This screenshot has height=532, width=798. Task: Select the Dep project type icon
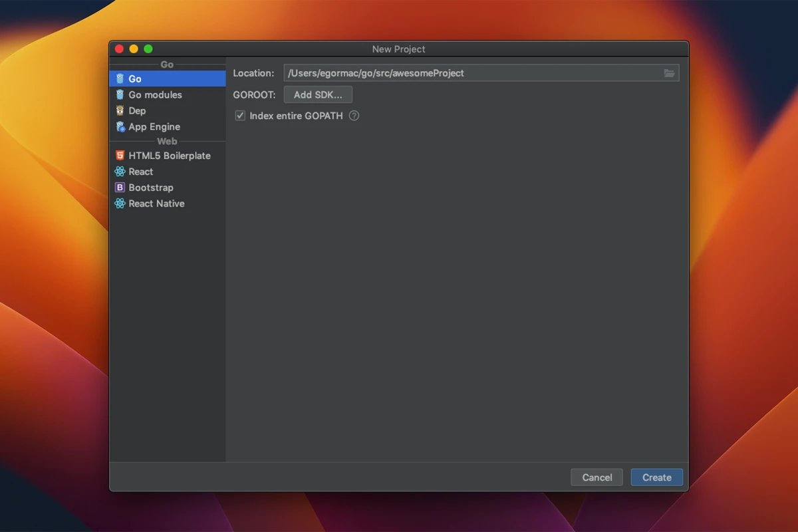[120, 110]
